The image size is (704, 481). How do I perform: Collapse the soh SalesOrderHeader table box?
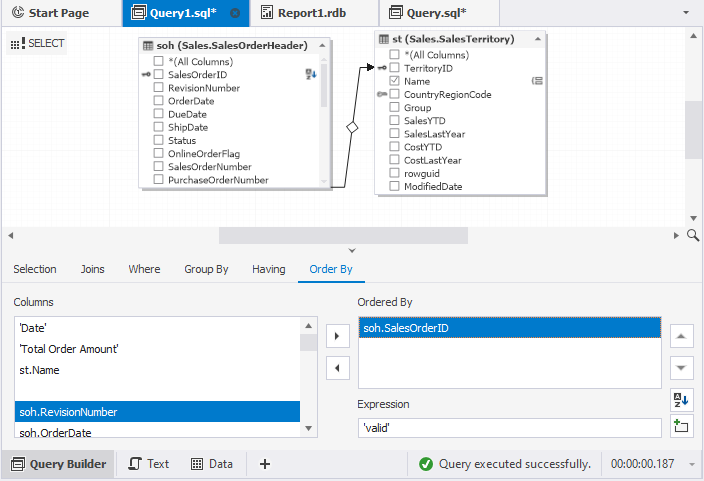(322, 45)
